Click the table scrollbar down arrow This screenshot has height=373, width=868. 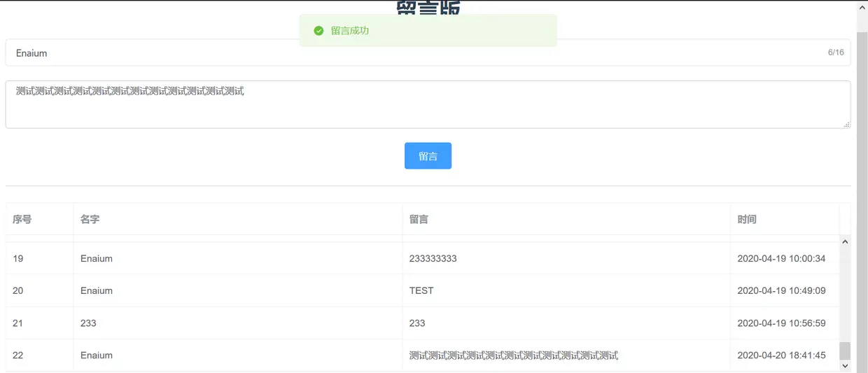[845, 365]
